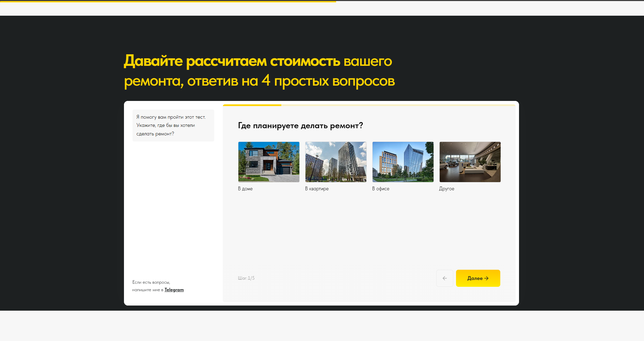Click the 'Шаг:1/5' step counter
Viewport: 644px width, 341px height.
pos(246,278)
